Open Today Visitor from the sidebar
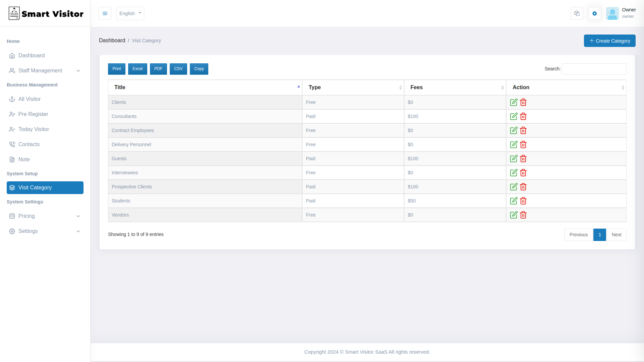The width and height of the screenshot is (644, 362). [x=12, y=129]
